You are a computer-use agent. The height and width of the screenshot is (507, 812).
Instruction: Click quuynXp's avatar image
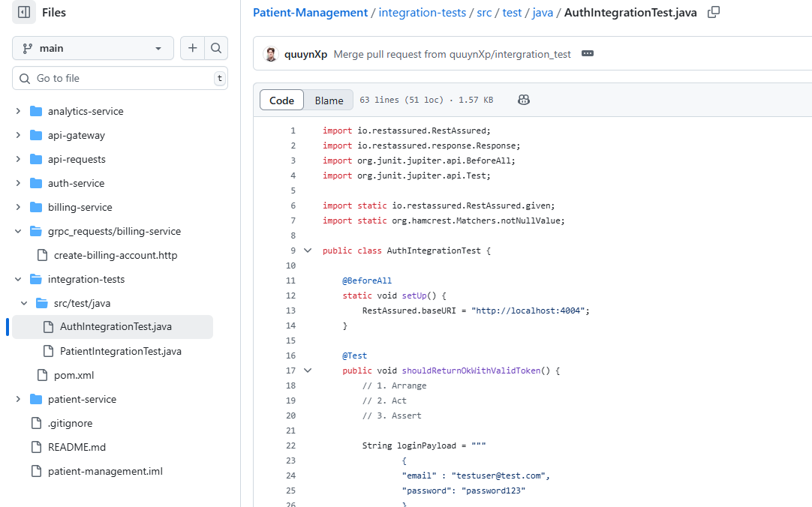point(271,54)
